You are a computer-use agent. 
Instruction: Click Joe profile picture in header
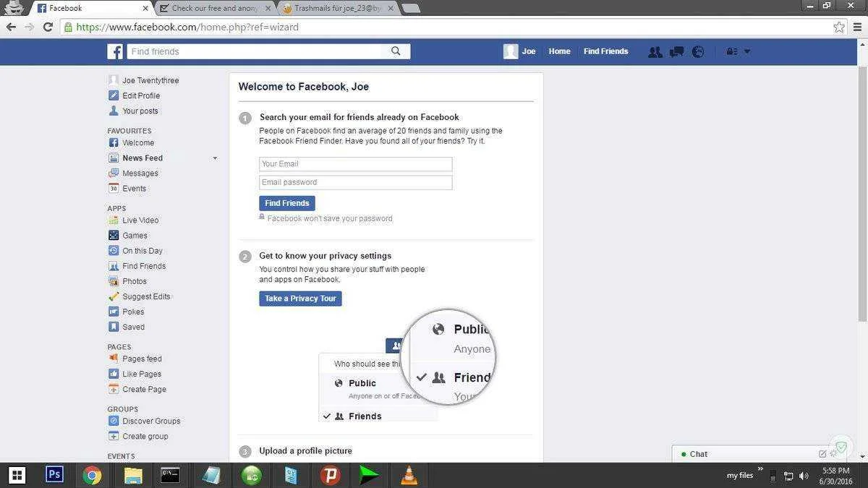[x=511, y=51]
